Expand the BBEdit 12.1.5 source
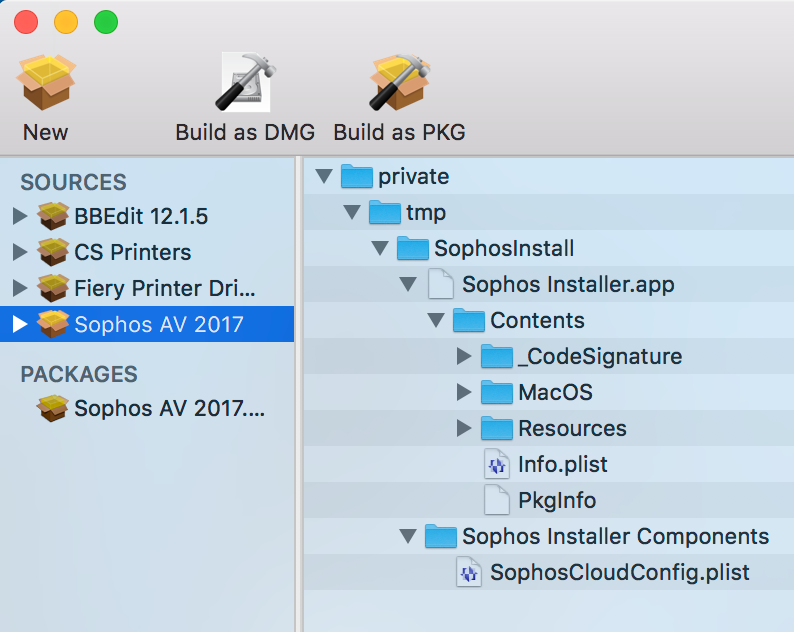The width and height of the screenshot is (794, 632). (20, 216)
